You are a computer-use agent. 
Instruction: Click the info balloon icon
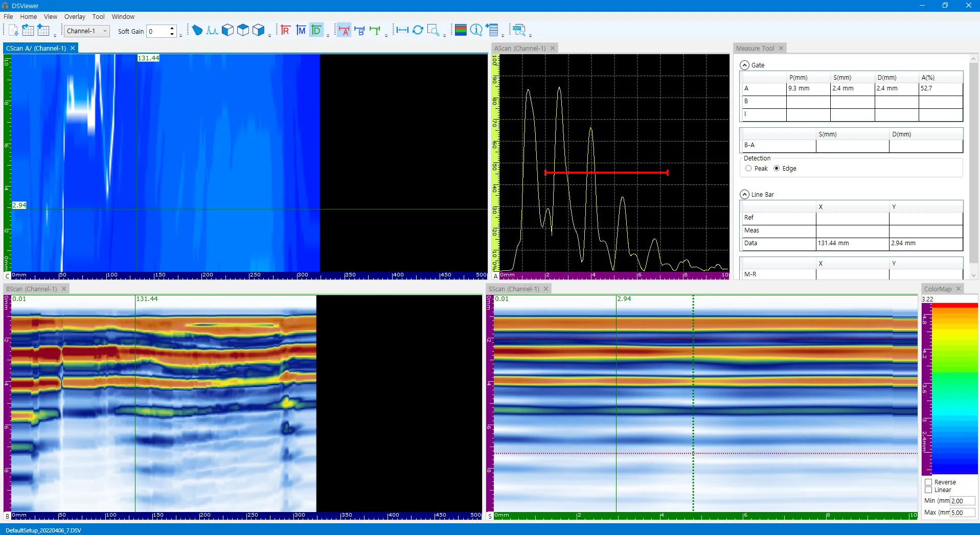pyautogui.click(x=476, y=30)
